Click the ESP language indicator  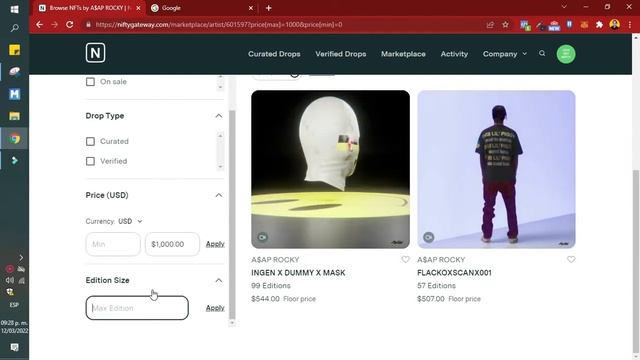click(14, 305)
